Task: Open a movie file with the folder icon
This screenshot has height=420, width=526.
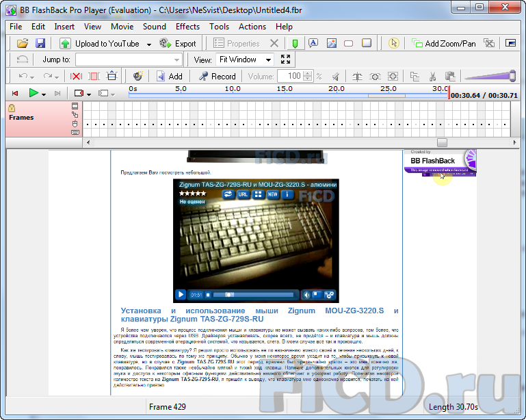Action: click(23, 43)
